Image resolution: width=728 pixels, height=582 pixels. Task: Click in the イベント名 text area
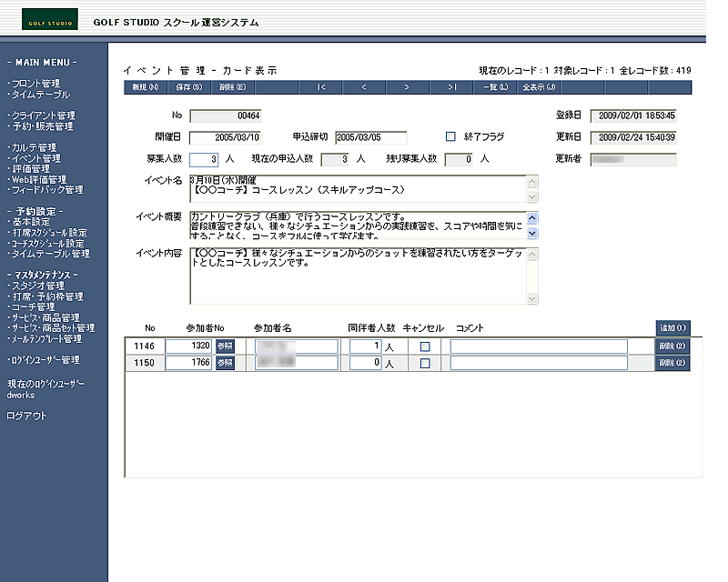(358, 189)
